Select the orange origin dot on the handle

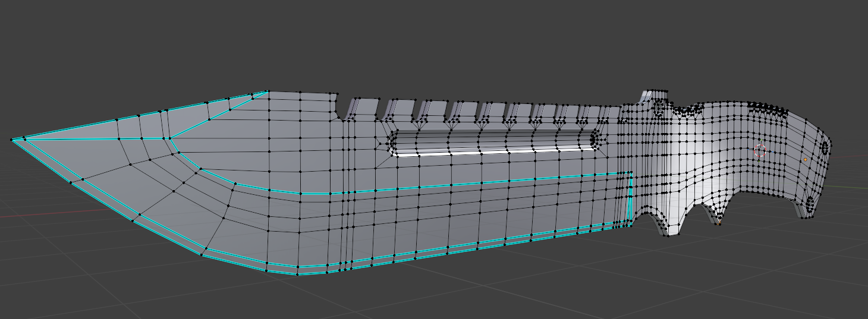[806, 160]
